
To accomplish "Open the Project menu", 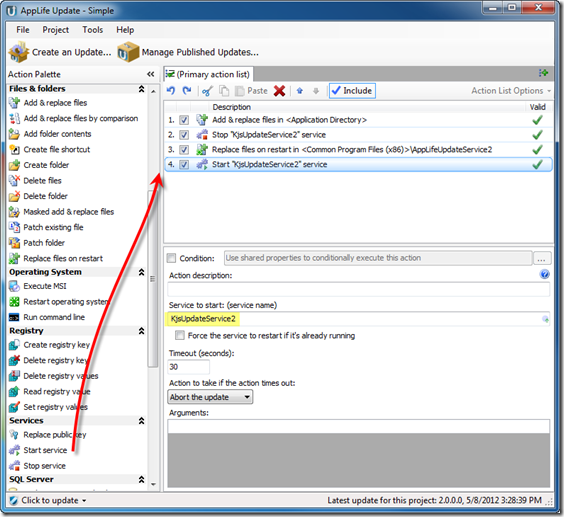I will [x=55, y=30].
